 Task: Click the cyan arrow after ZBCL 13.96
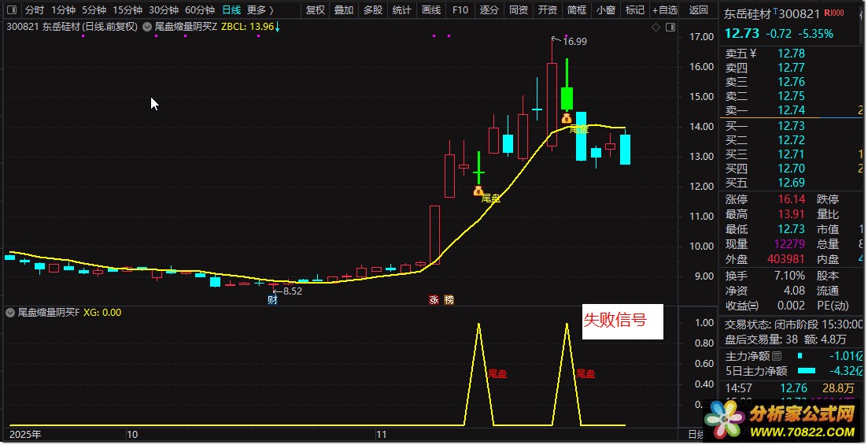[x=277, y=27]
